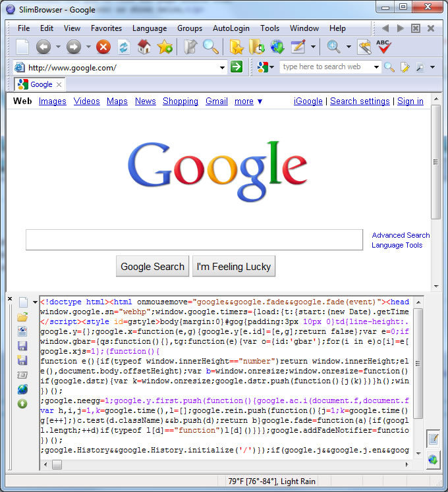
Task: Expand the source panel new-file dropdown
Action: (35, 302)
